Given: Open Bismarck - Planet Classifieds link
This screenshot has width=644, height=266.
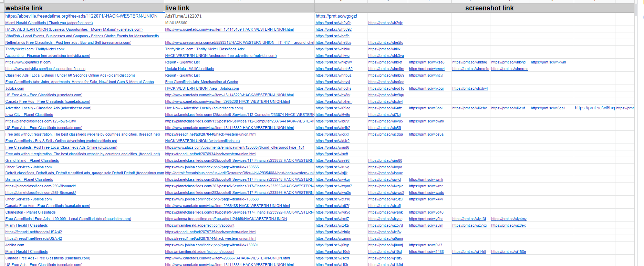Looking at the screenshot, I should pyautogui.click(x=29, y=180).
